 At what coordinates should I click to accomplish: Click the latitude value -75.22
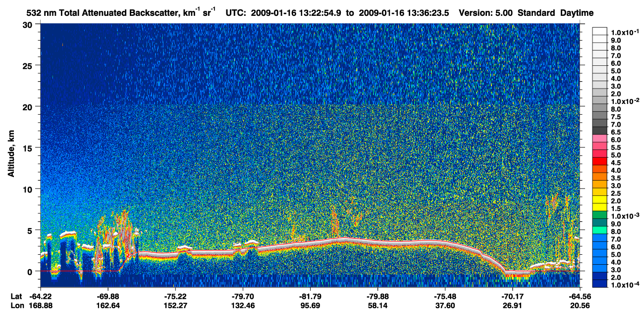(x=175, y=296)
